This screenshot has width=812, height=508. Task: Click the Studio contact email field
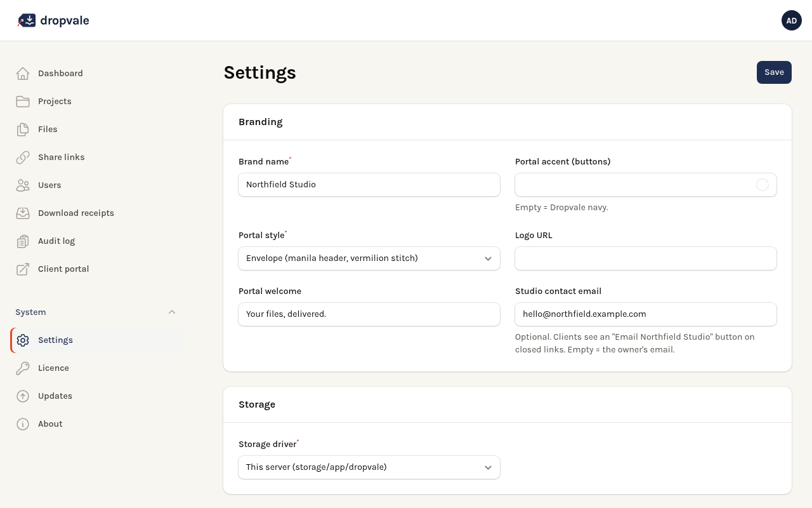pos(646,314)
